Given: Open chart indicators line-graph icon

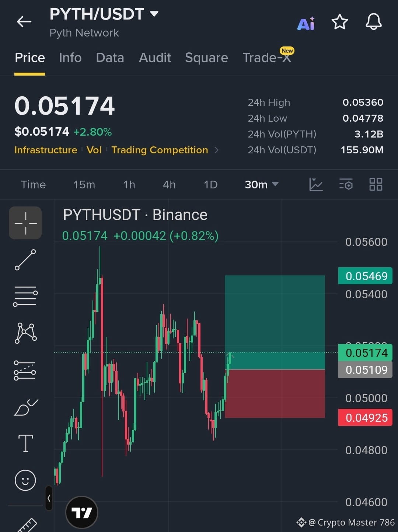Looking at the screenshot, I should (x=316, y=184).
